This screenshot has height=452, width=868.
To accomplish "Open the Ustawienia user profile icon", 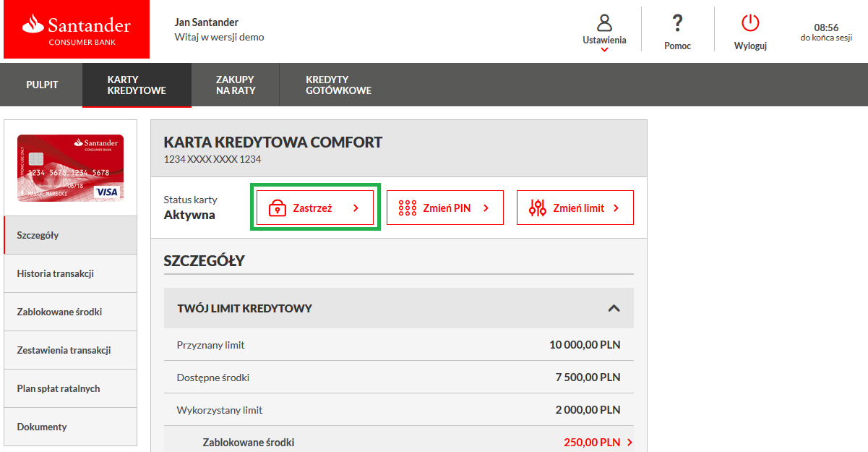I will pyautogui.click(x=604, y=22).
